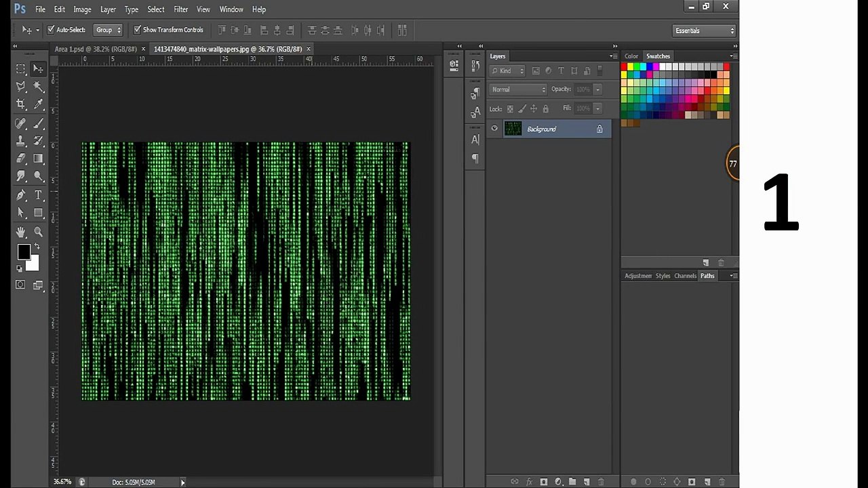Select the Path Selection tool

point(21,213)
